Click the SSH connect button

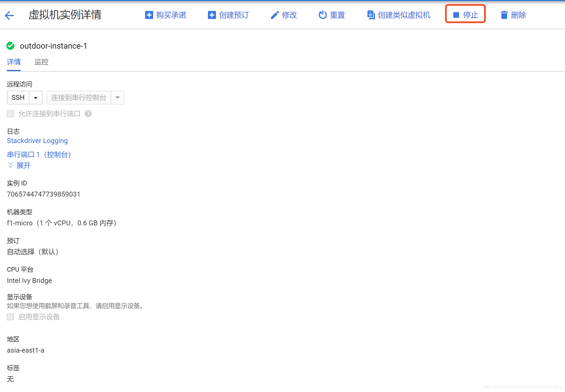pyautogui.click(x=18, y=98)
